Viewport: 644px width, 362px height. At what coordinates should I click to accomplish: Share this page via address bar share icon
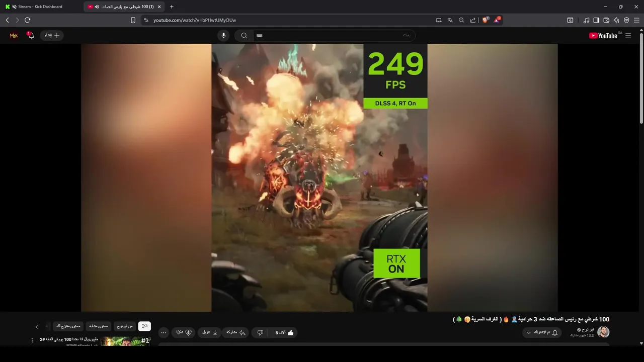(x=473, y=20)
